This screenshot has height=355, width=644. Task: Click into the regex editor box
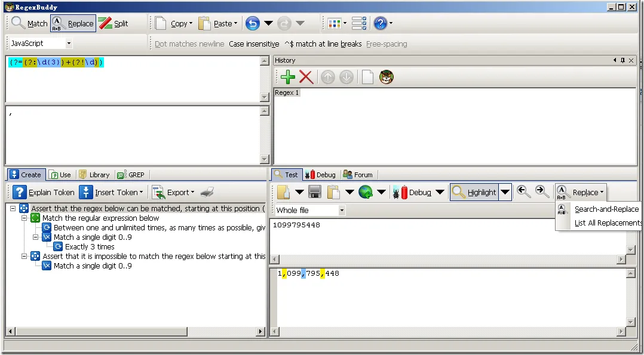click(x=133, y=79)
